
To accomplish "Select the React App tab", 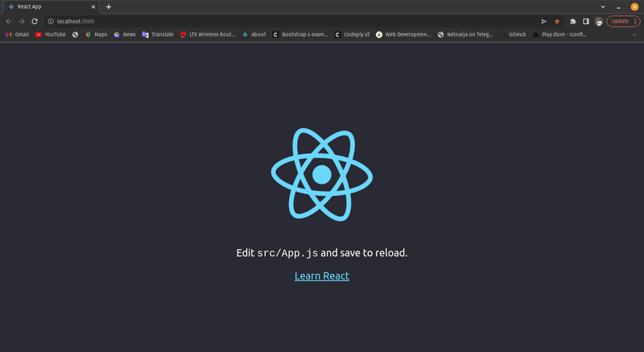I will click(52, 6).
